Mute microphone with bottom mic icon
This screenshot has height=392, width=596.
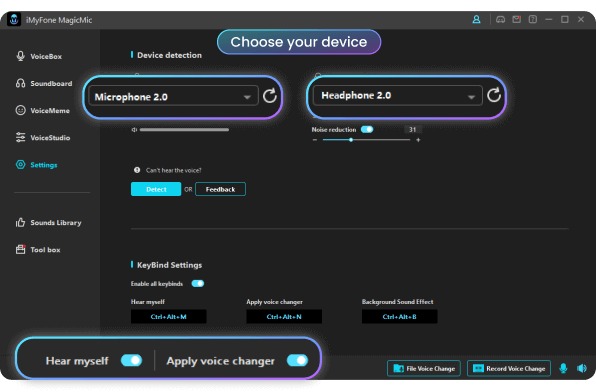[x=563, y=368]
